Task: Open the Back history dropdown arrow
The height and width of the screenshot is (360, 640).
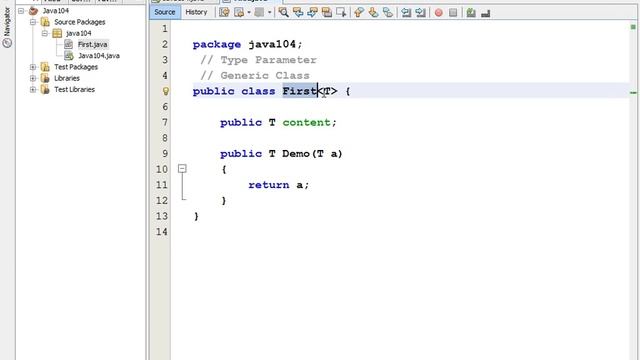Action: (249, 12)
